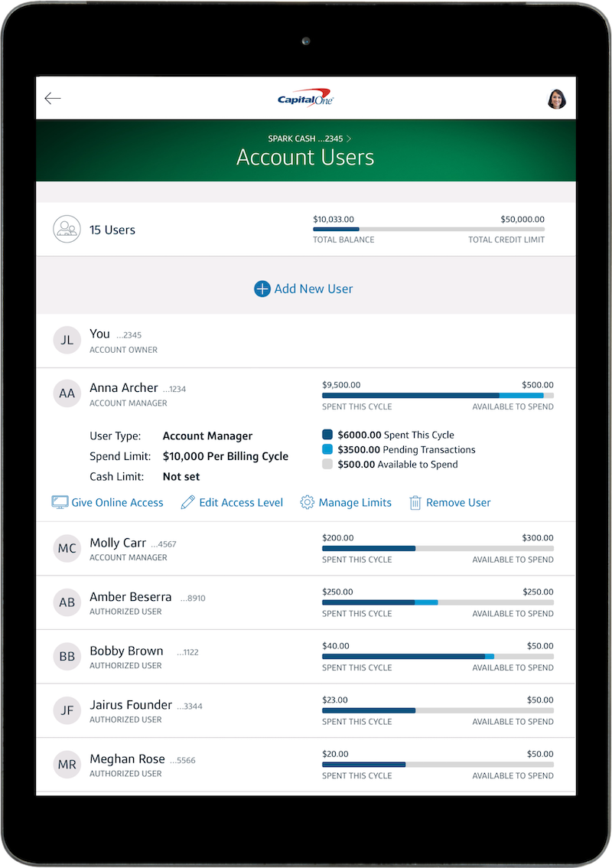This screenshot has height=868, width=612.
Task: Expand the SPARK CASH ...2345 chevron
Action: coord(349,139)
